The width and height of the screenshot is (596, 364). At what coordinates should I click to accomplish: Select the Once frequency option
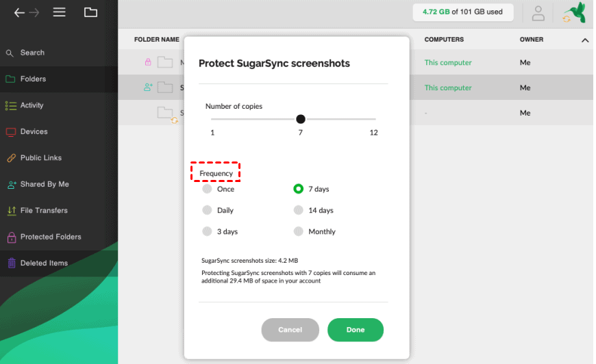[x=208, y=189]
